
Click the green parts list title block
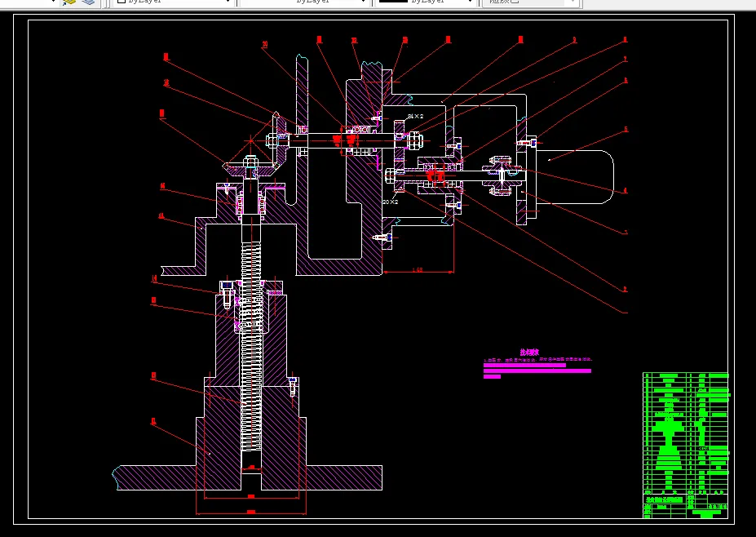pos(686,445)
